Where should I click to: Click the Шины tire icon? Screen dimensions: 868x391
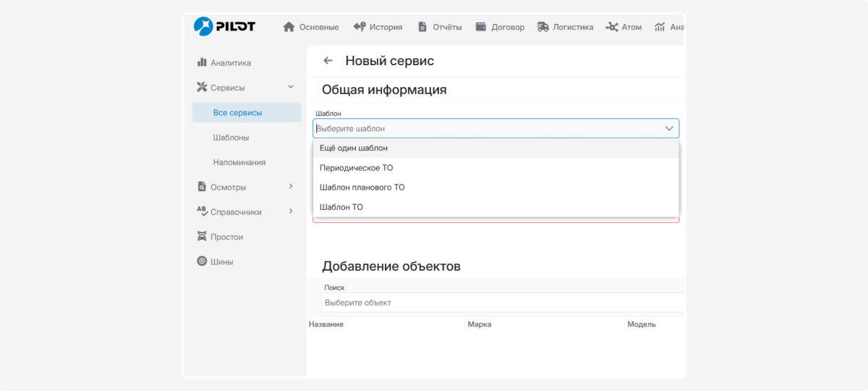203,261
